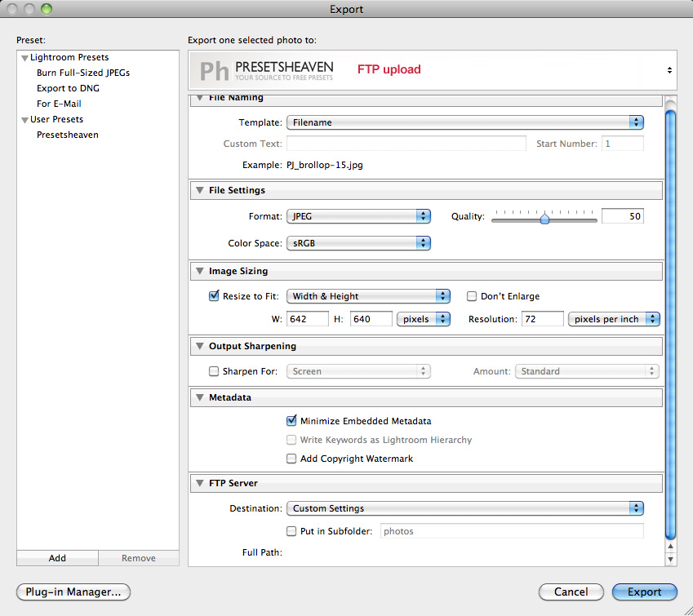Screen dimensions: 693x616
Task: Click the Presetsheaven Ph logo
Action: point(266,71)
